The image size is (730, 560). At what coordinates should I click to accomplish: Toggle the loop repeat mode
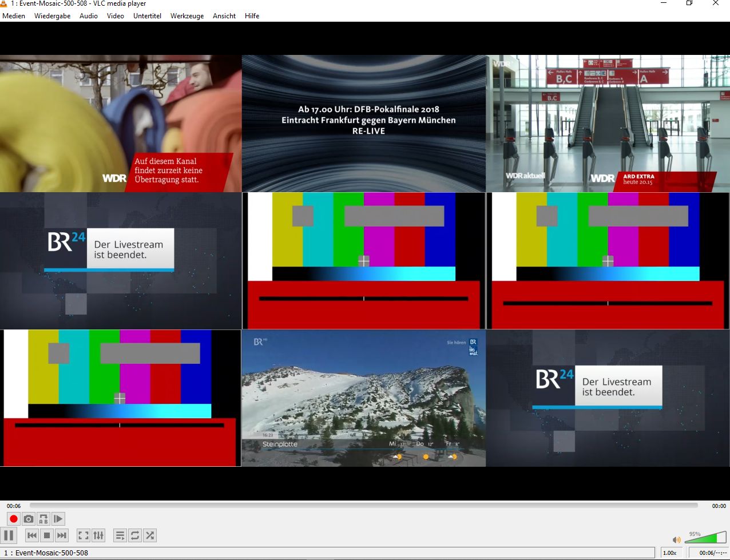[135, 535]
